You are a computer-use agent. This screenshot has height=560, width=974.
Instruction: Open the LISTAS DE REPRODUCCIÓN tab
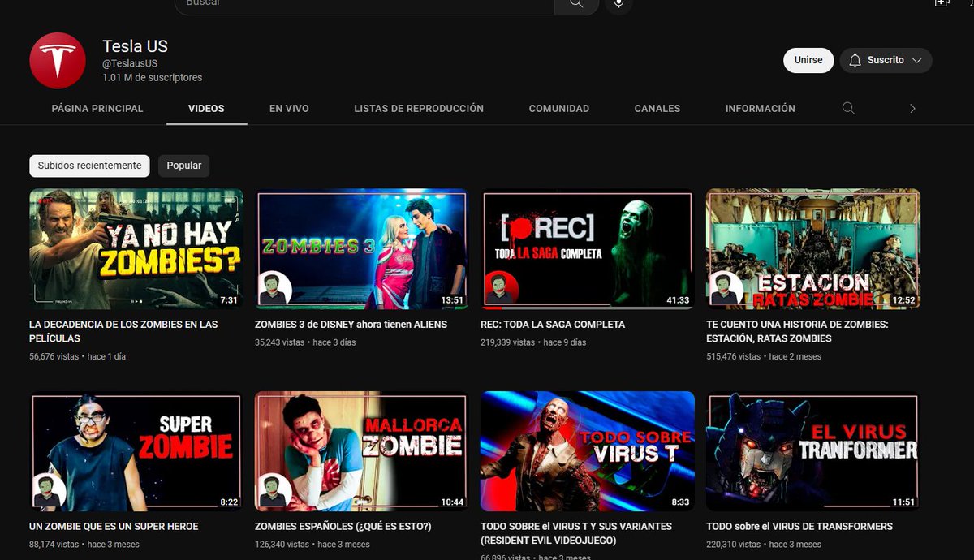tap(419, 108)
